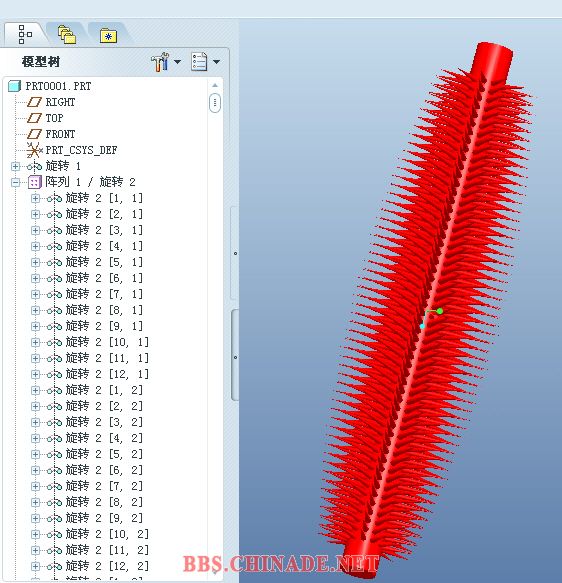Switch to the Model Tree tab icon
Screen dimensions: 562x583
[25, 34]
